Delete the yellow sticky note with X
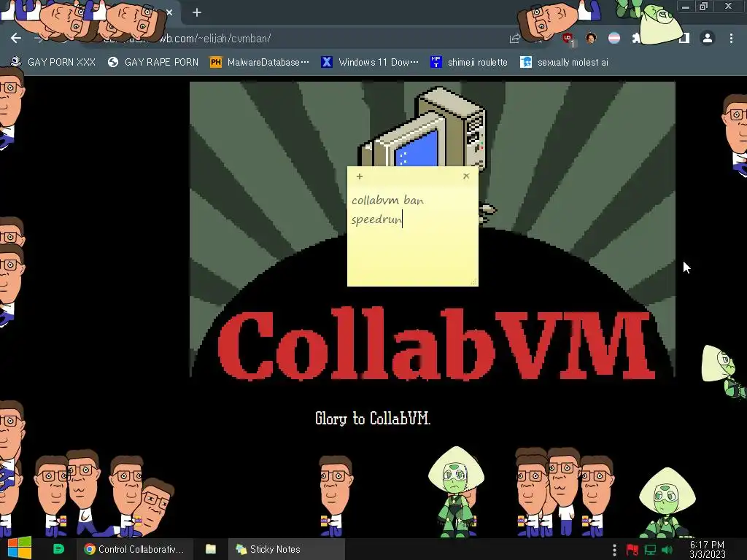The width and height of the screenshot is (747, 560). 466,176
